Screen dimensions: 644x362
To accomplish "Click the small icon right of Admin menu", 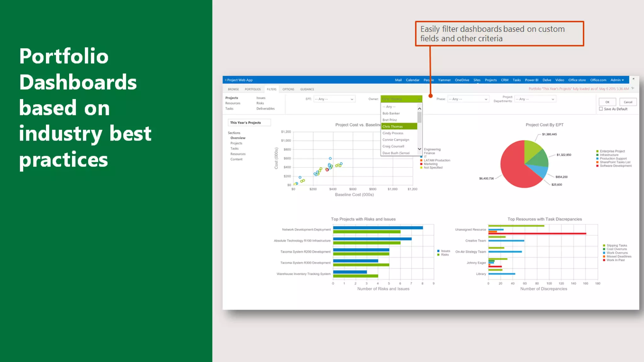I will point(633,79).
